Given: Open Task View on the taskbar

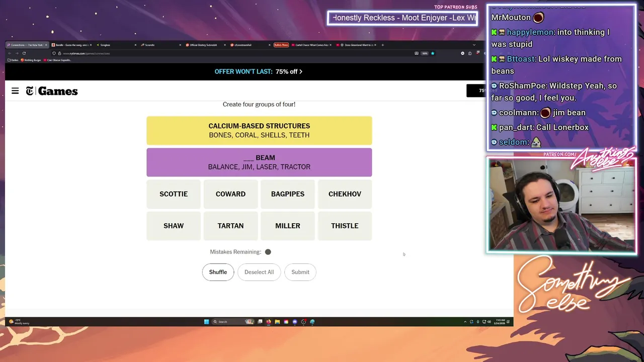Looking at the screenshot, I should coord(260,322).
